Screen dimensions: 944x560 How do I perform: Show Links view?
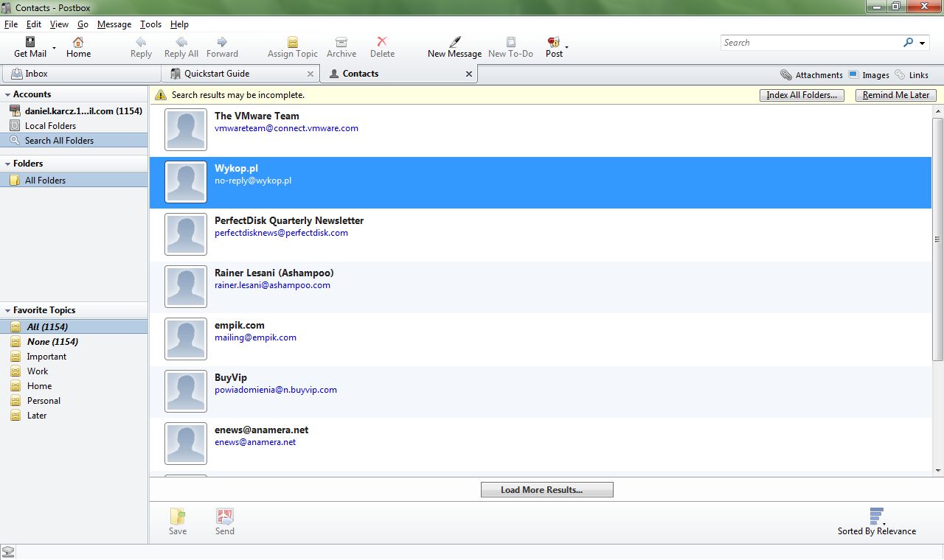click(x=912, y=75)
